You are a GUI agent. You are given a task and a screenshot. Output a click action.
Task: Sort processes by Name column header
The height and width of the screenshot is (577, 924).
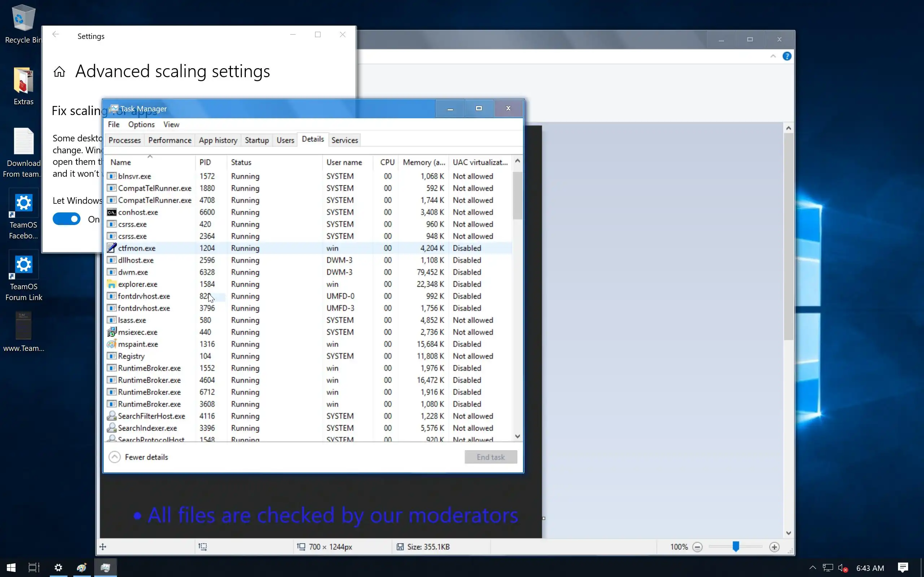(121, 162)
